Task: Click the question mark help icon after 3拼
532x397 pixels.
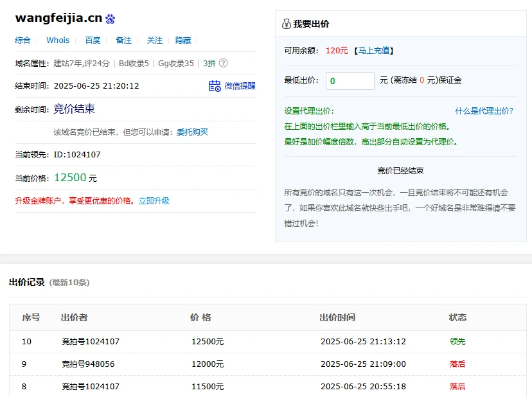Action: 223,63
